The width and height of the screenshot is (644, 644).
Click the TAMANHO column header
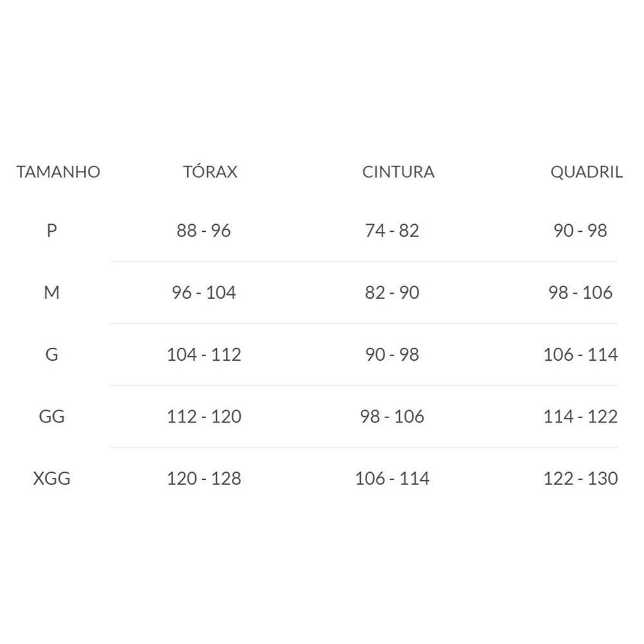pyautogui.click(x=58, y=172)
